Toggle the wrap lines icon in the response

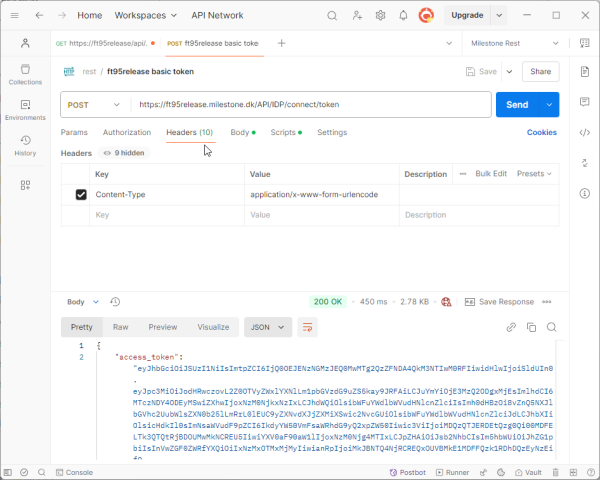point(308,327)
